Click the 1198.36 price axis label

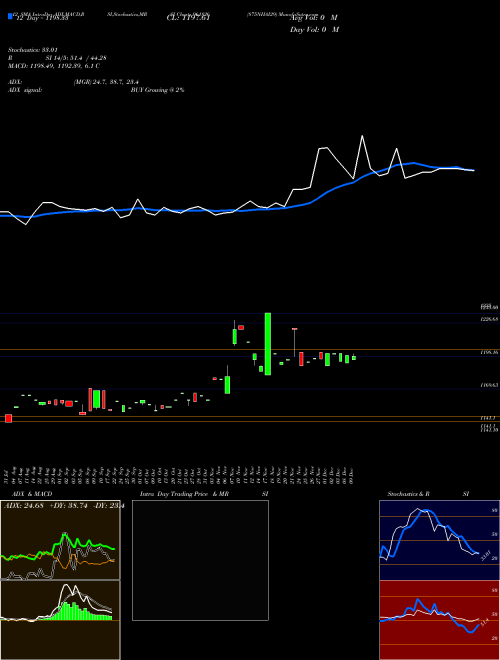(489, 352)
